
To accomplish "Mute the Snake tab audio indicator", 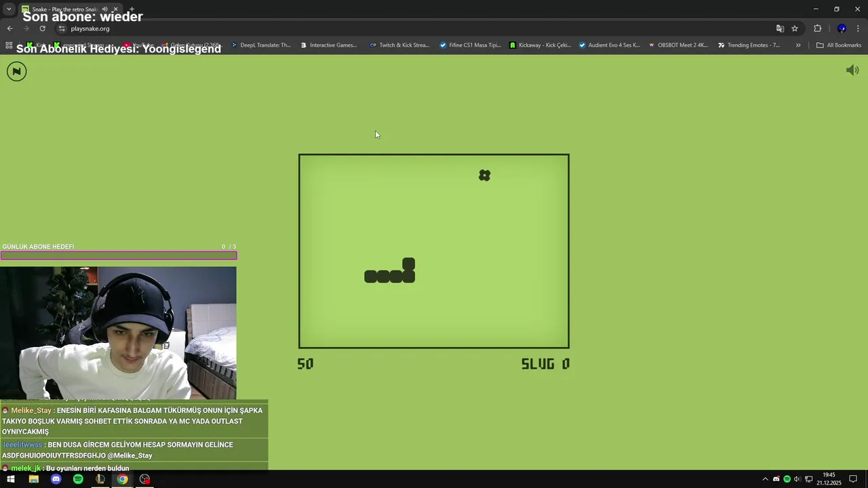I will 104,9.
